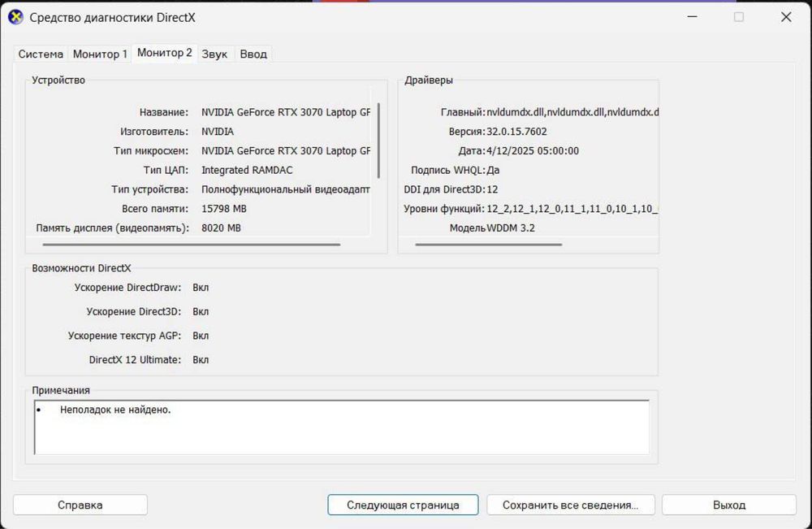
Task: Click Полнофункциональный видеоадаптер device type value
Action: (286, 189)
